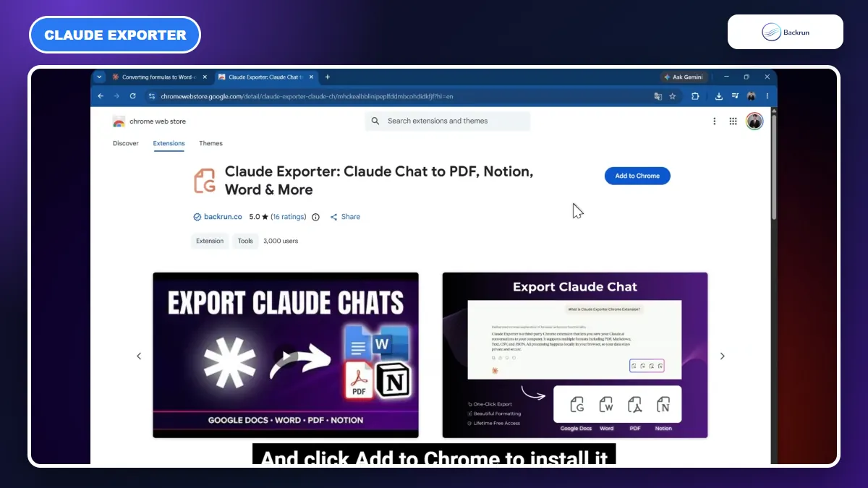The height and width of the screenshot is (488, 868).
Task: Go to the Discover tab
Action: (126, 143)
